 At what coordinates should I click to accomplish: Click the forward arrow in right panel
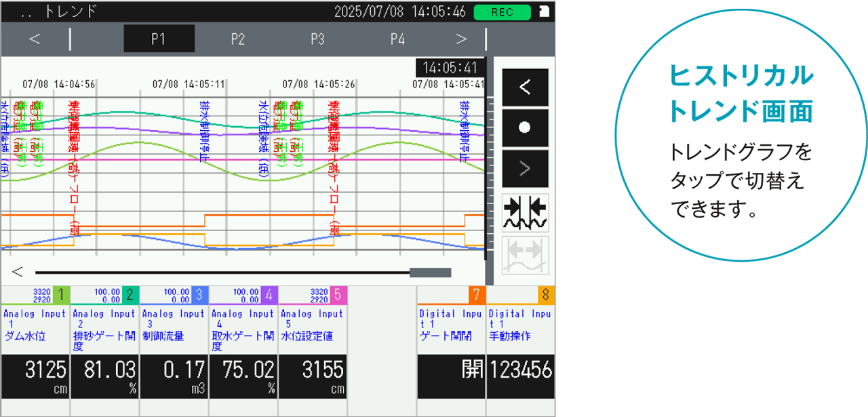(x=524, y=169)
